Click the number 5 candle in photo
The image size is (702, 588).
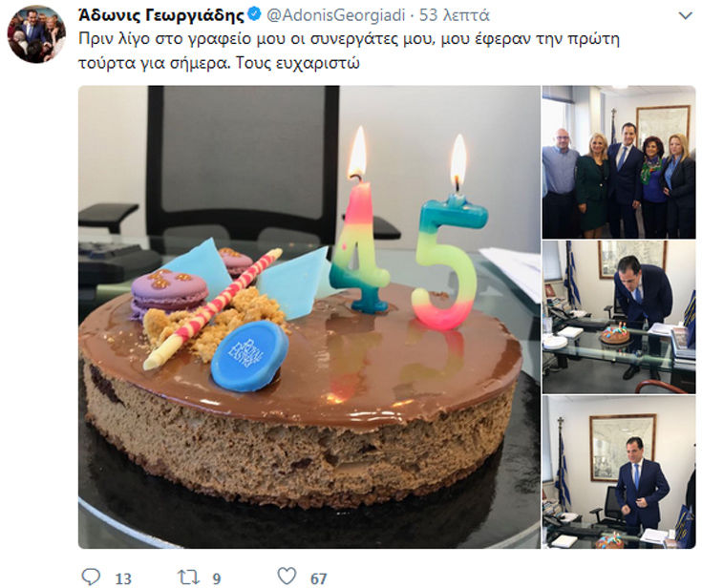click(x=448, y=262)
